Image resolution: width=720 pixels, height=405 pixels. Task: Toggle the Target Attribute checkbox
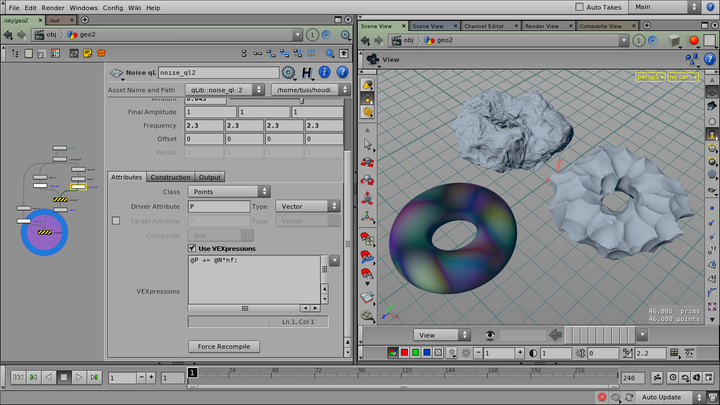pos(116,220)
